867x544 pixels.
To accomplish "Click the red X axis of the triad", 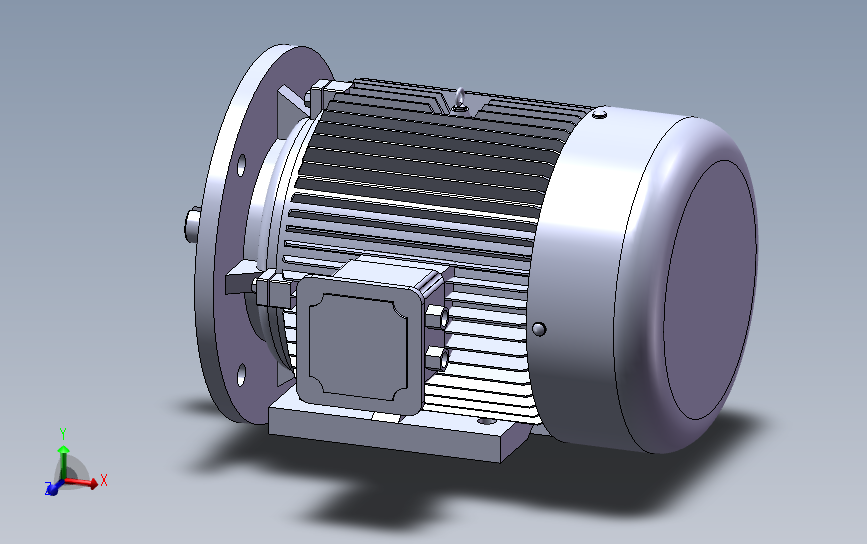I will pos(82,483).
